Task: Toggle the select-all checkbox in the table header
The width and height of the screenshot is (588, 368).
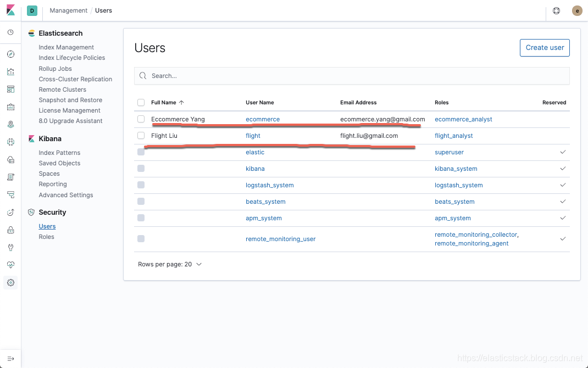Action: click(x=141, y=102)
